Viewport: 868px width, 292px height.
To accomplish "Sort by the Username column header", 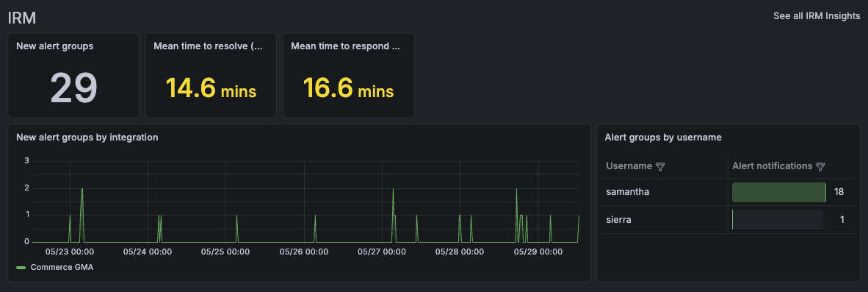I will coord(629,166).
